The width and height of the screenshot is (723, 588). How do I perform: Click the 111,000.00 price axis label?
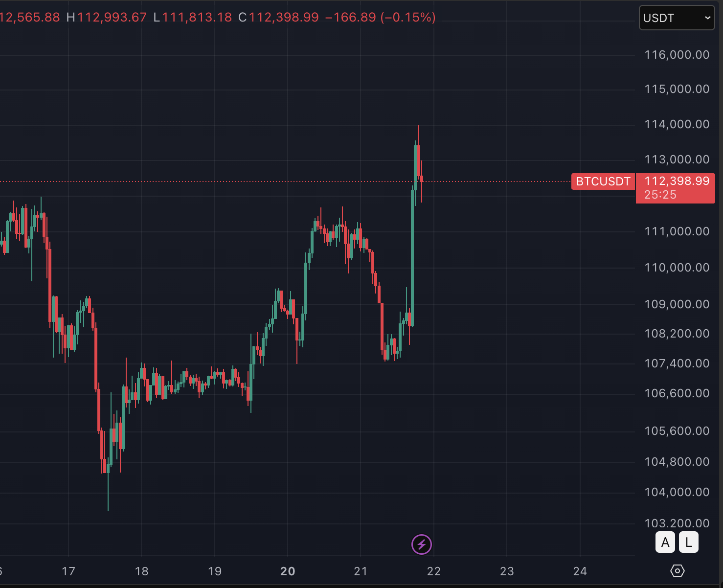click(677, 231)
